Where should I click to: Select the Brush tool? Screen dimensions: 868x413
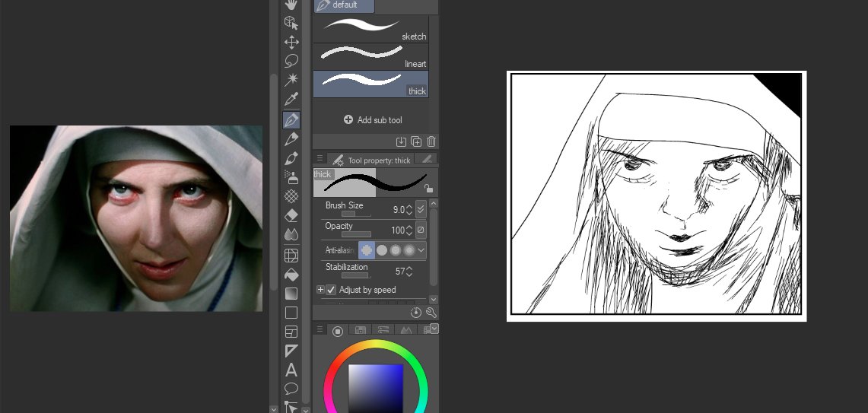291,158
